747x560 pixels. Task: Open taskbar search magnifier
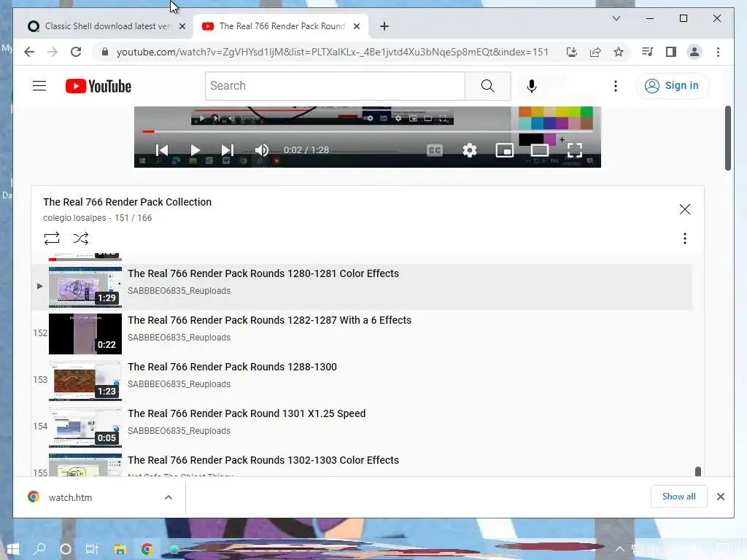tap(40, 549)
